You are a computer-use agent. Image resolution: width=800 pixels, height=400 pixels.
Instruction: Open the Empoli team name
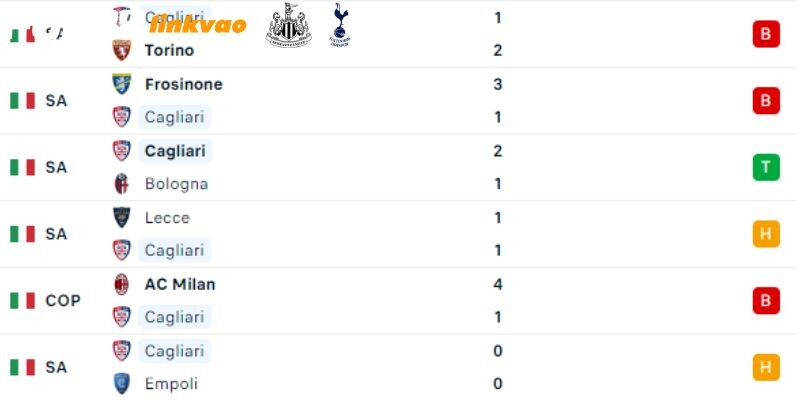(x=171, y=384)
